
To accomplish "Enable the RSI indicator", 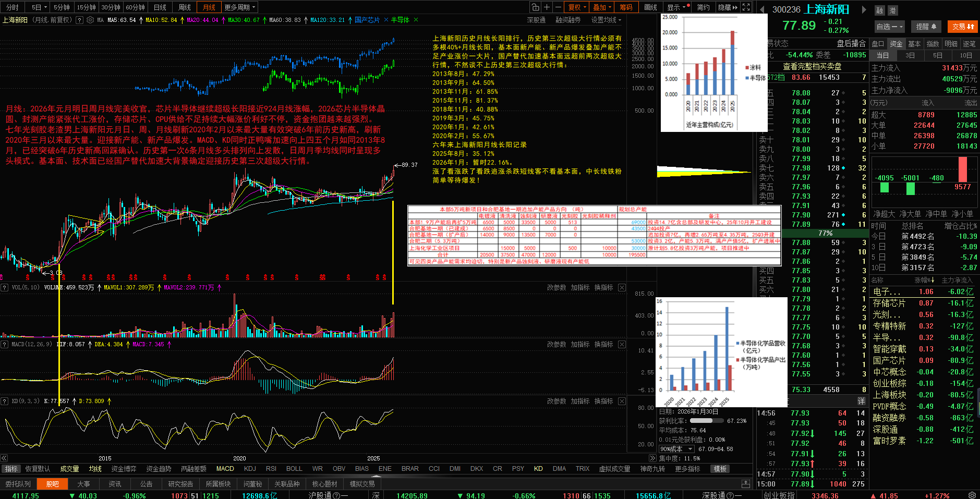I will point(271,469).
